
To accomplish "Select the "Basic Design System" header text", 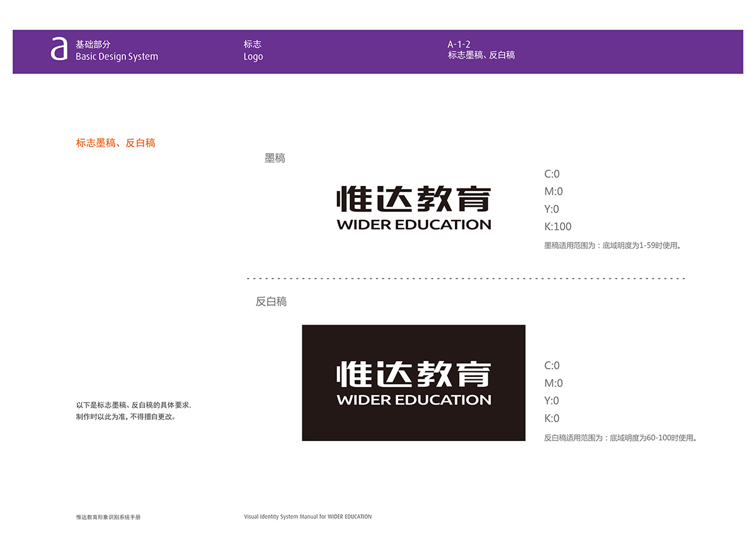I will coord(117,57).
